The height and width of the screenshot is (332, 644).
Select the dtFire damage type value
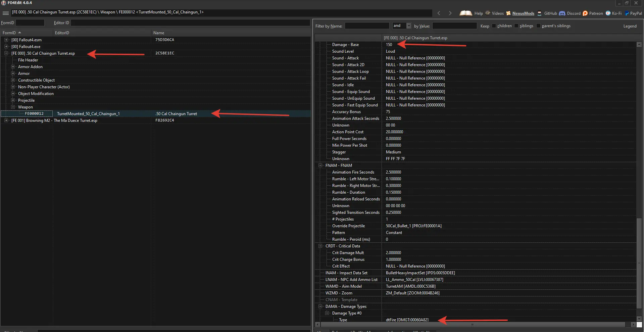pyautogui.click(x=407, y=320)
